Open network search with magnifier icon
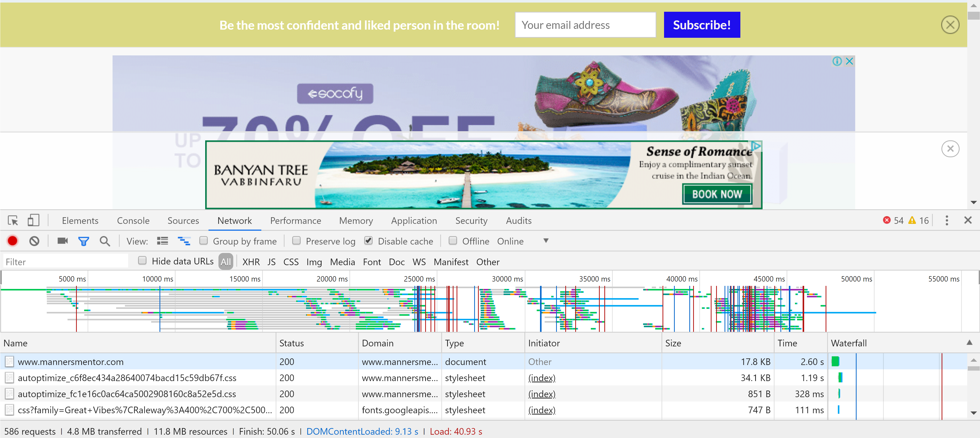 (105, 241)
